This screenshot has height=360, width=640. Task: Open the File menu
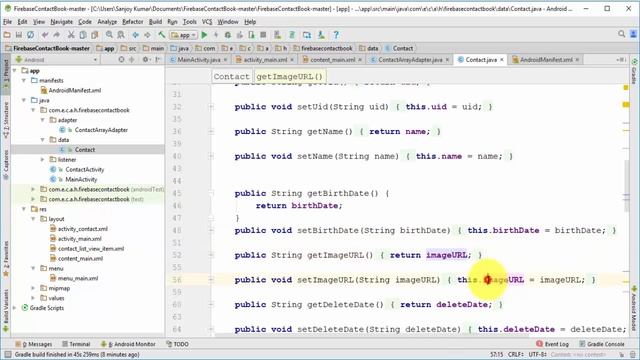[7, 22]
